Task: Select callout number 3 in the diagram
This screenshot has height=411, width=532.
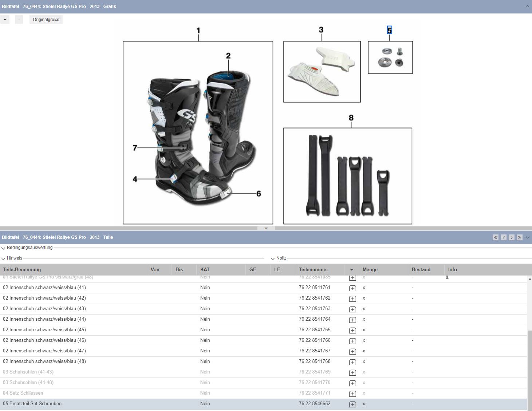Action: pyautogui.click(x=321, y=30)
